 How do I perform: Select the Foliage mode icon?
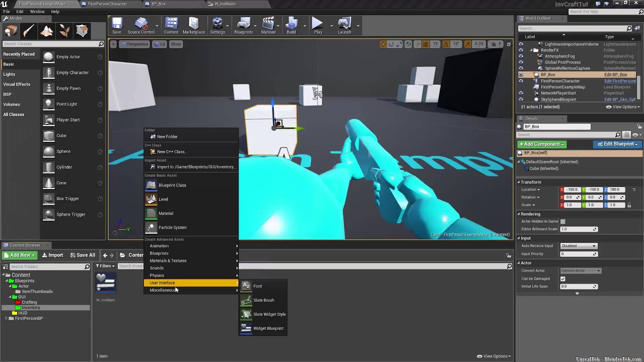(64, 31)
